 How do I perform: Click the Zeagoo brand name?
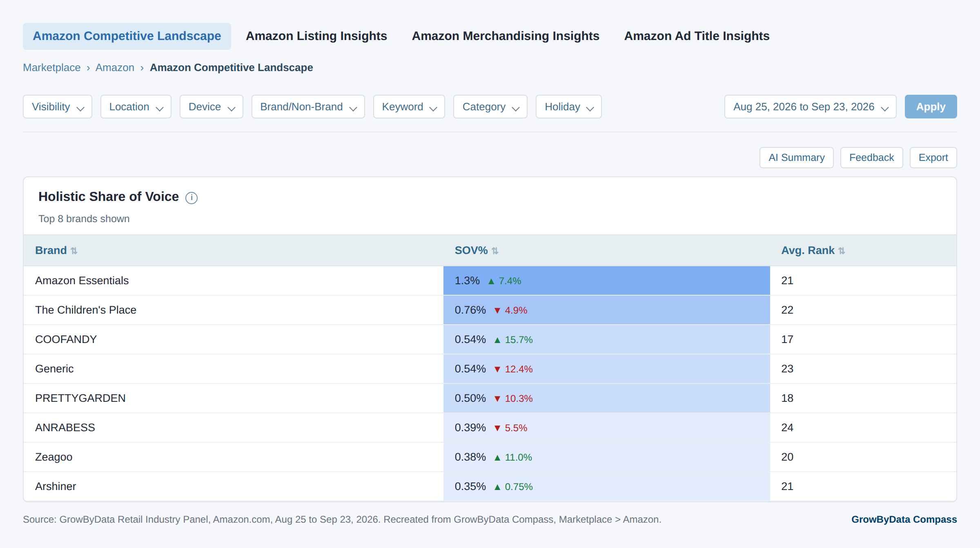tap(53, 457)
